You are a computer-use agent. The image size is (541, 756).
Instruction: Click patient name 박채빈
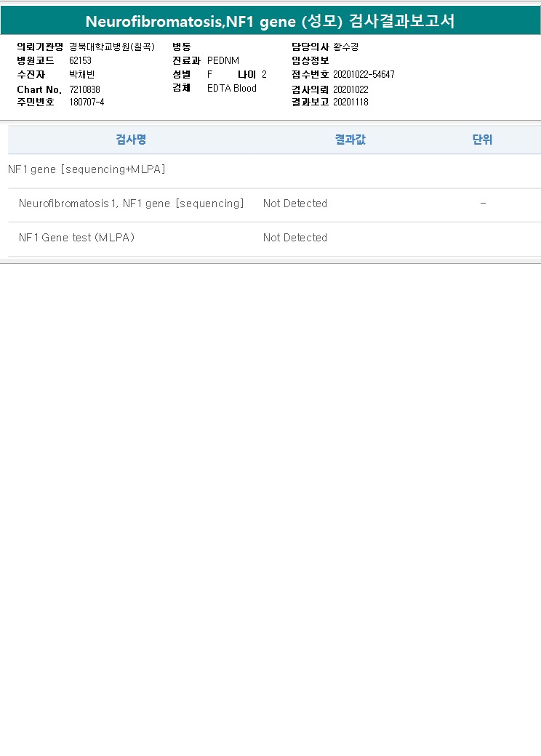[82, 75]
